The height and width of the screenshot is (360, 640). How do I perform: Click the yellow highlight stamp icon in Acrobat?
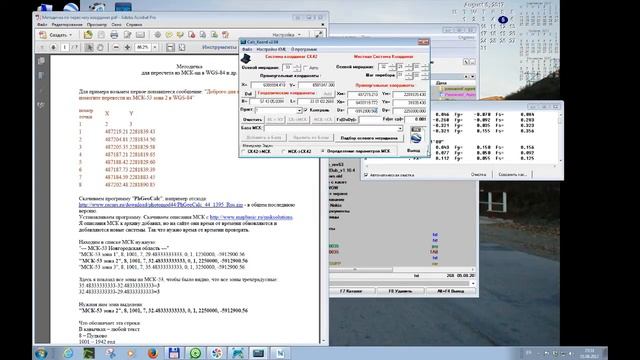click(180, 35)
